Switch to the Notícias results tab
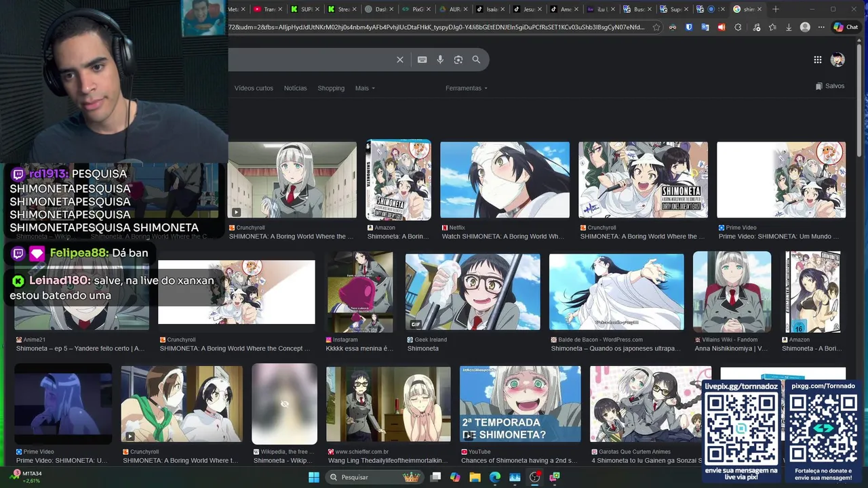 click(295, 88)
